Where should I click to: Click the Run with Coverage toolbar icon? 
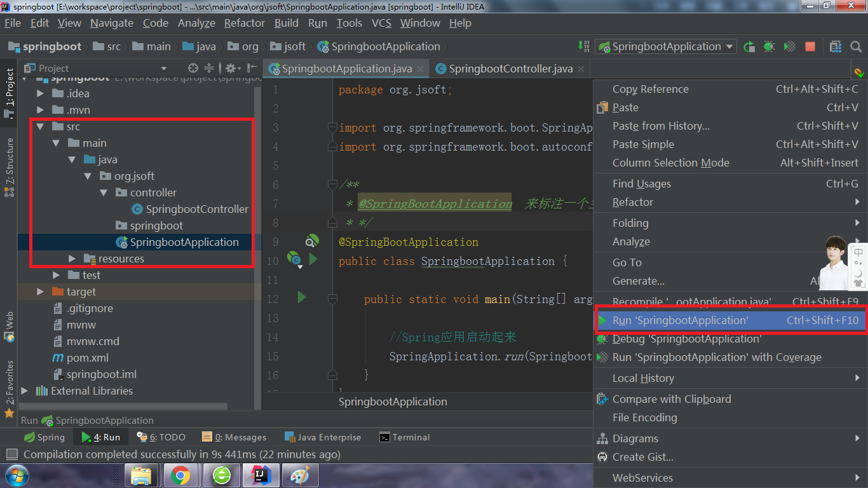(x=789, y=46)
